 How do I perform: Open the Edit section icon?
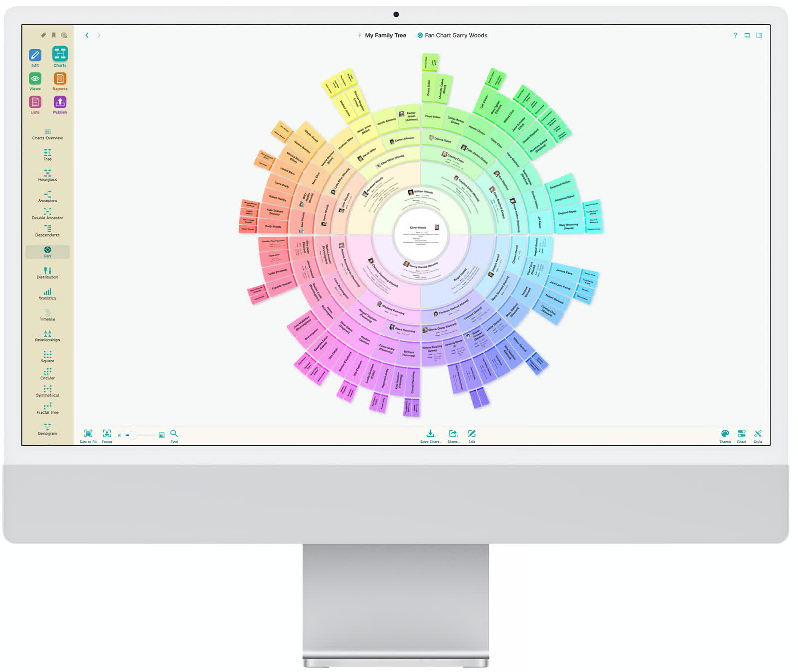click(x=35, y=55)
